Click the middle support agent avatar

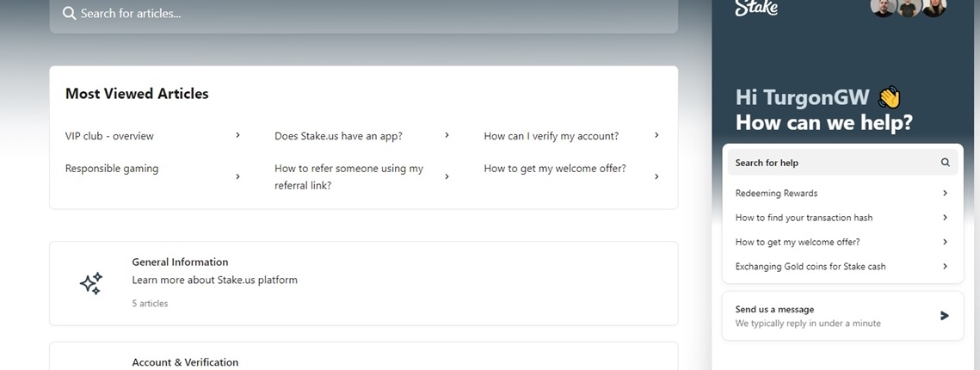click(908, 6)
